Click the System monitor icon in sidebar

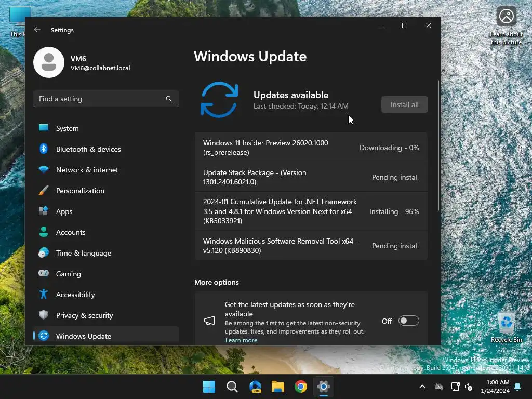point(44,128)
